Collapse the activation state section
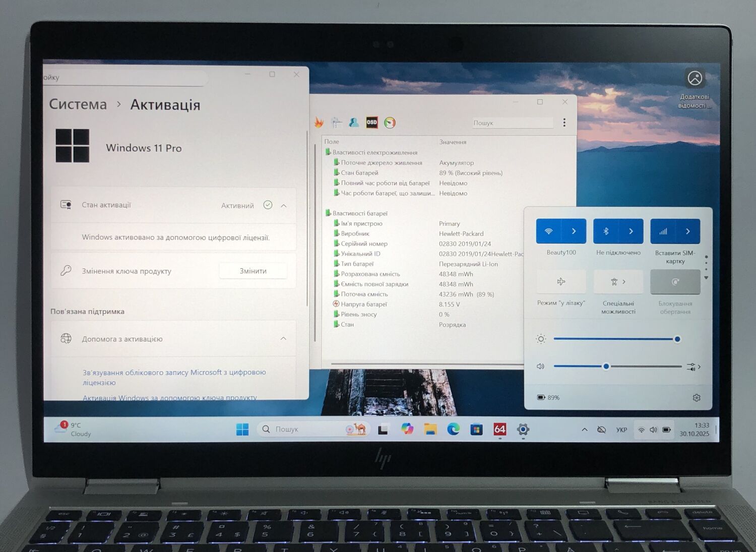 point(284,206)
